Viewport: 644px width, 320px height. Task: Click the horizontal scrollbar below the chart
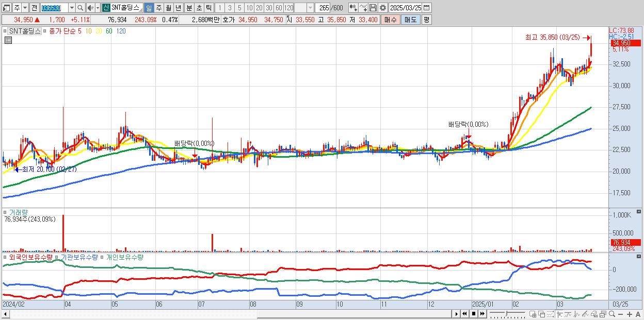click(x=226, y=314)
